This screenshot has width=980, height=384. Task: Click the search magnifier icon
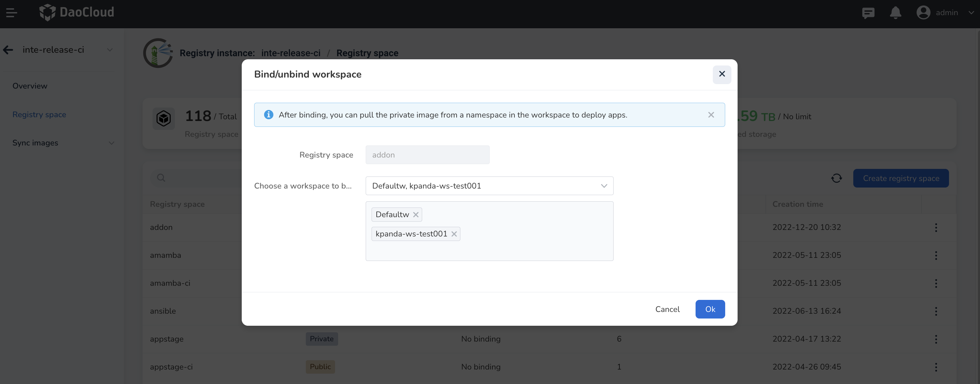[x=161, y=178]
